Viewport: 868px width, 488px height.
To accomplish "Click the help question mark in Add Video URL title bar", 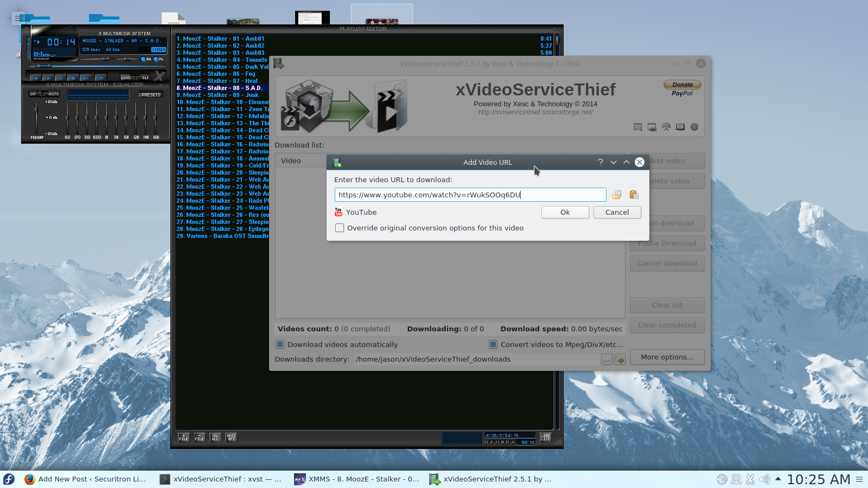I will tap(601, 162).
